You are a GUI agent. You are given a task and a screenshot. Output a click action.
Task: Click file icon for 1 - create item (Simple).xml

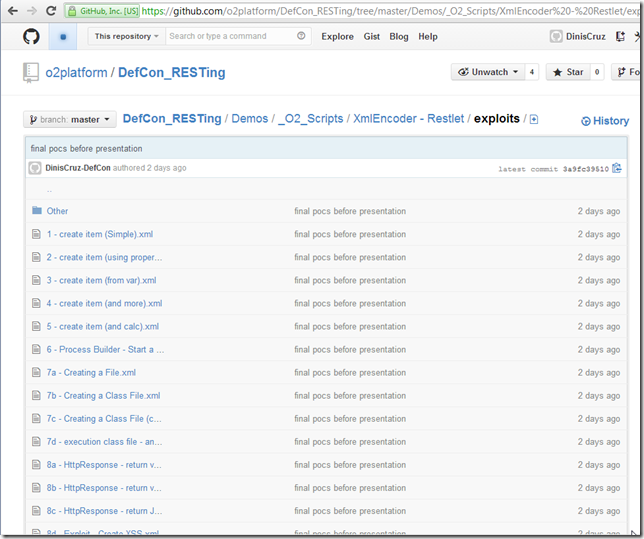tap(37, 234)
